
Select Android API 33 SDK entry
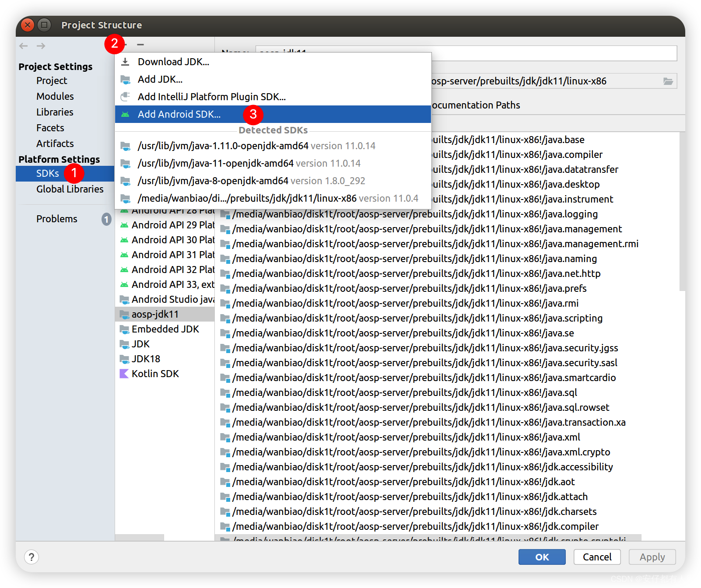[165, 284]
